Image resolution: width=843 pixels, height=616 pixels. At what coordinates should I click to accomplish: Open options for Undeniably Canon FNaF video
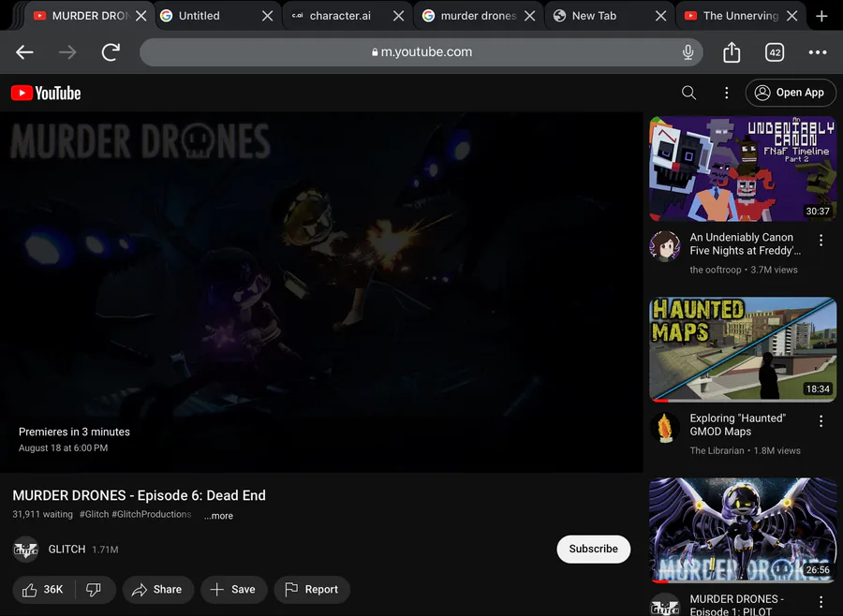[x=821, y=241]
